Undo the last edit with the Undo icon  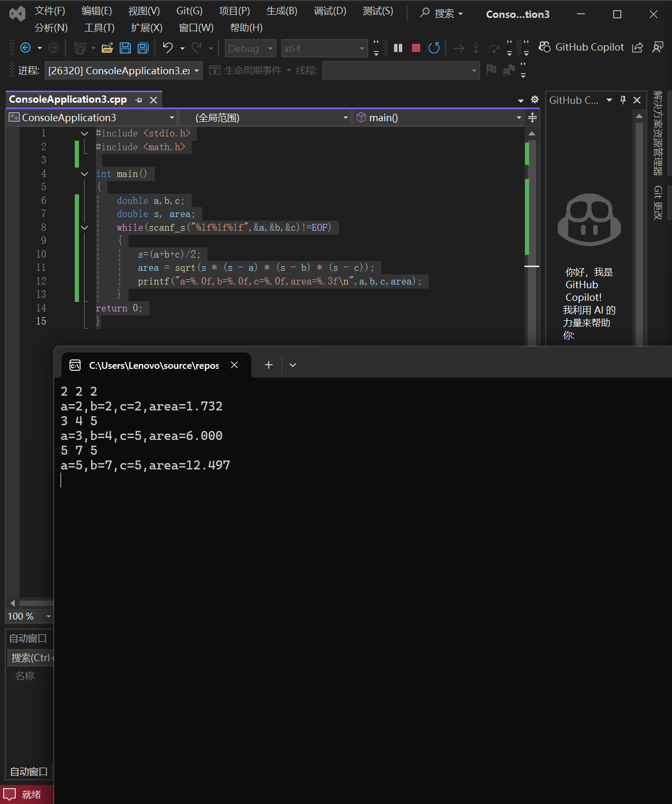(x=167, y=48)
